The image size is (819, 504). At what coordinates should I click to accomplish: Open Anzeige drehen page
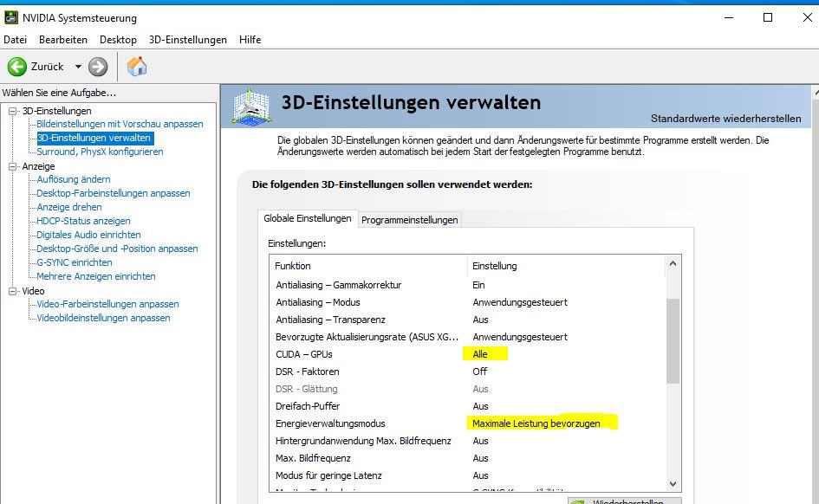point(69,207)
